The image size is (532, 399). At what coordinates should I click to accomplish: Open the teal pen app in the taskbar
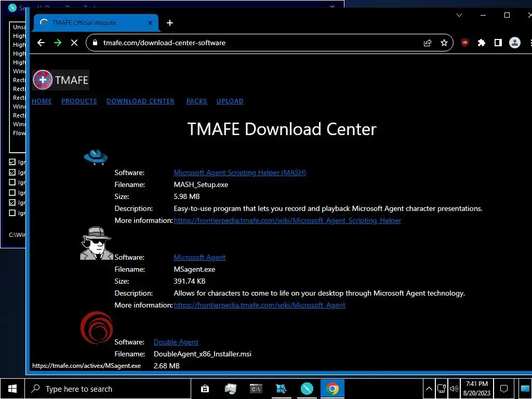pyautogui.click(x=307, y=389)
